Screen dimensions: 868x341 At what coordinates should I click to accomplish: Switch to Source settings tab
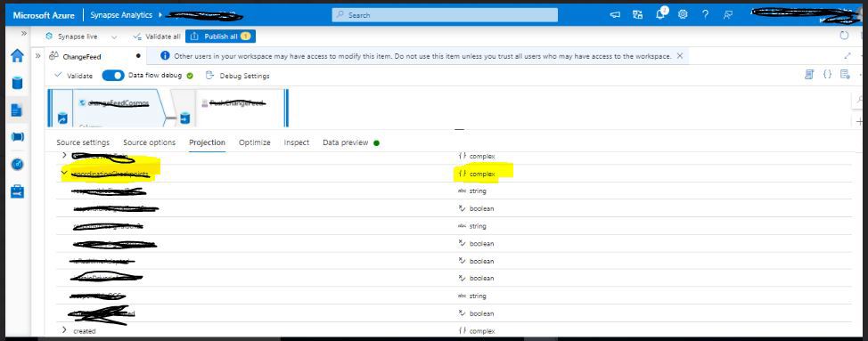point(83,142)
